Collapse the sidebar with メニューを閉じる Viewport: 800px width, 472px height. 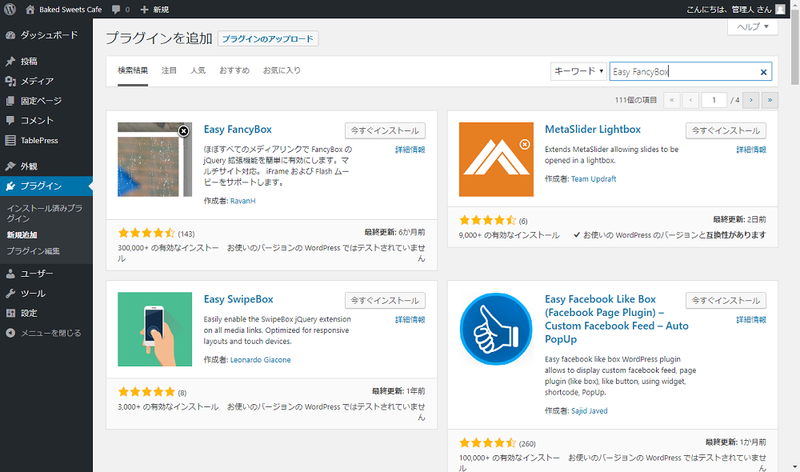coord(51,332)
